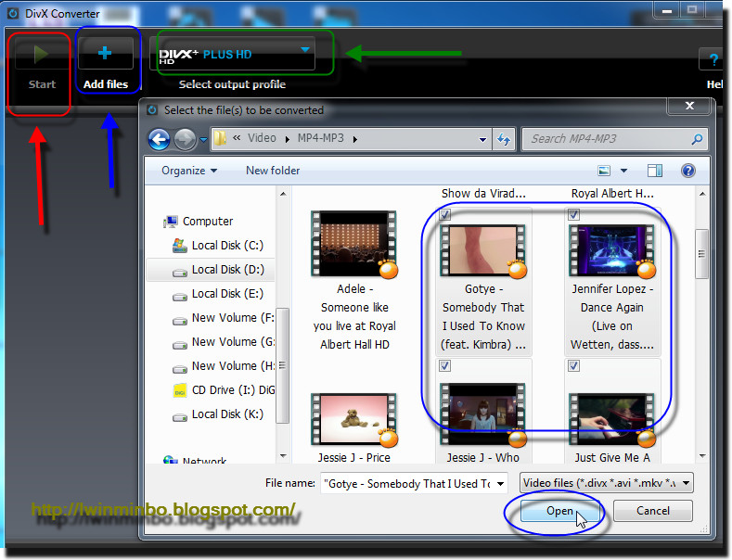Click the forward navigation arrow in dialog
732x560 pixels.
click(x=185, y=139)
